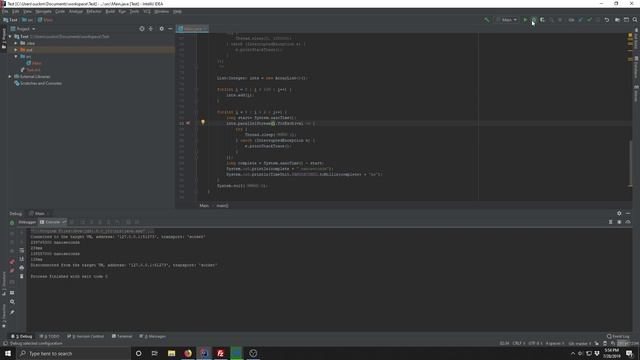Viewport: 640px width, 360px height.
Task: Open the Help menu
Action: click(177, 11)
